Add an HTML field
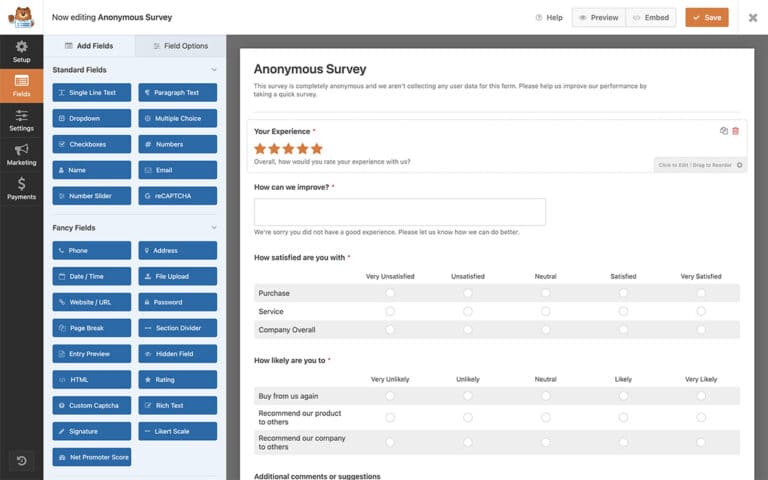 [92, 380]
